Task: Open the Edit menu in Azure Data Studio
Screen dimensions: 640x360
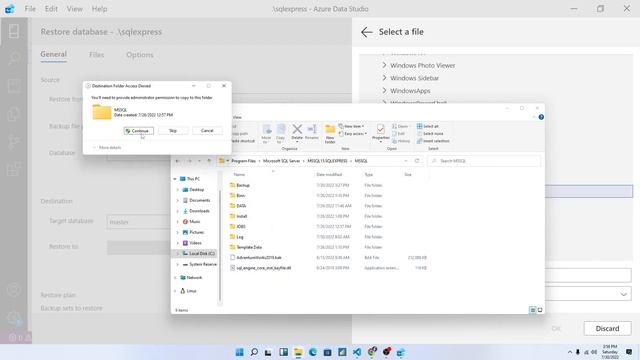Action: [51, 9]
